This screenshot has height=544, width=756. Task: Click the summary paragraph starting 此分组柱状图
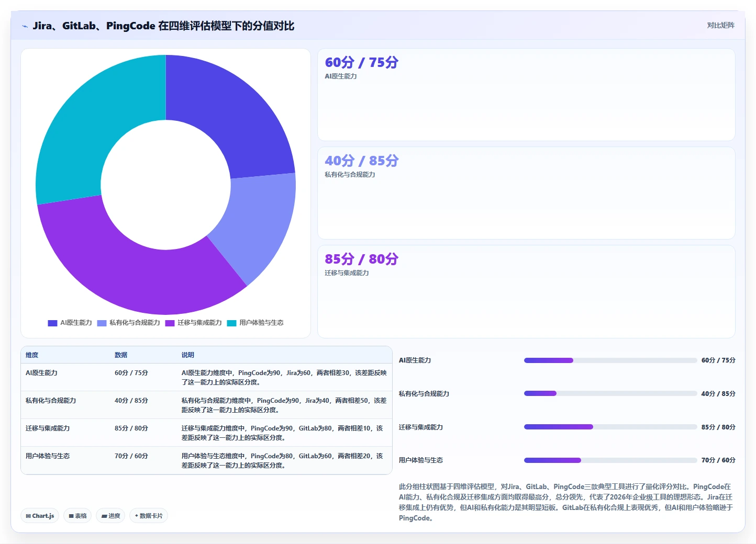(x=566, y=502)
